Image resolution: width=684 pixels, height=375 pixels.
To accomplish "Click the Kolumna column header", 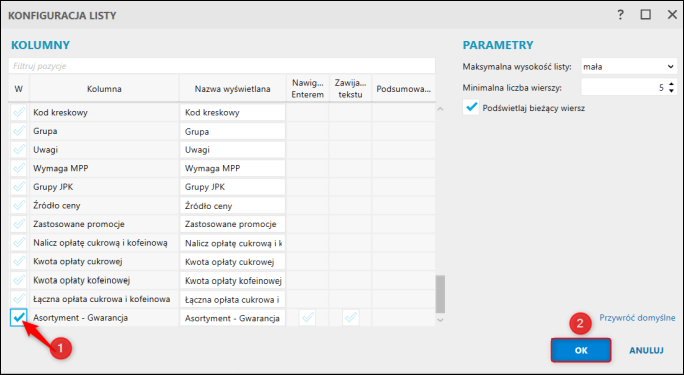I will pyautogui.click(x=104, y=89).
